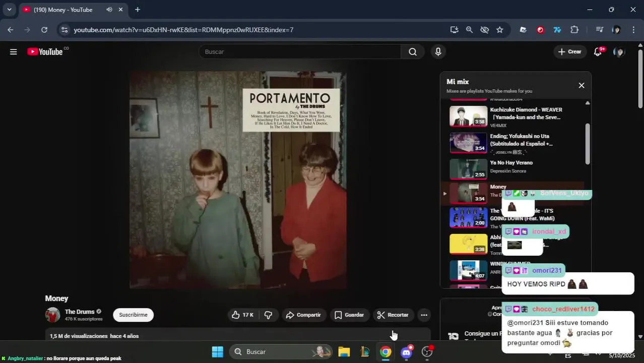Open the YouTube account avatar menu
Viewport: 644px width, 363px height.
(x=619, y=51)
